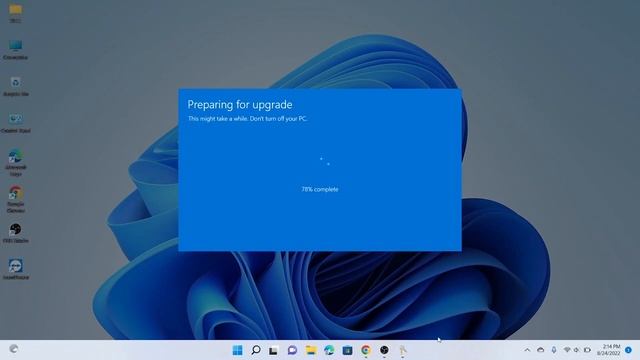This screenshot has width=640, height=360.
Task: Open the OneDrive cloud tray icon
Action: click(x=540, y=350)
